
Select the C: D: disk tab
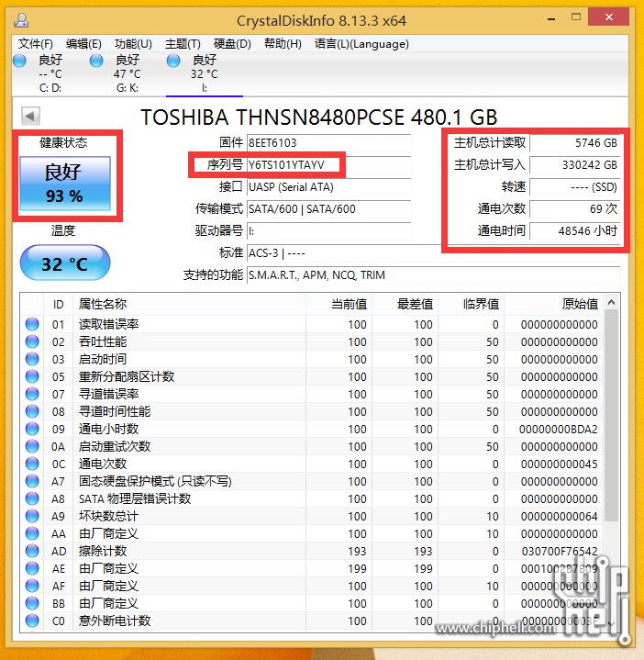coord(50,74)
